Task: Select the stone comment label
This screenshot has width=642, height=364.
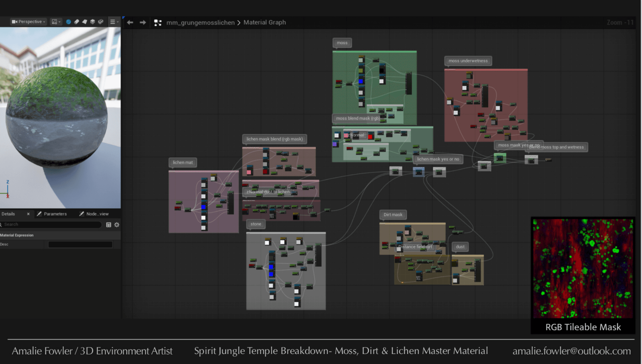Action: 256,224
